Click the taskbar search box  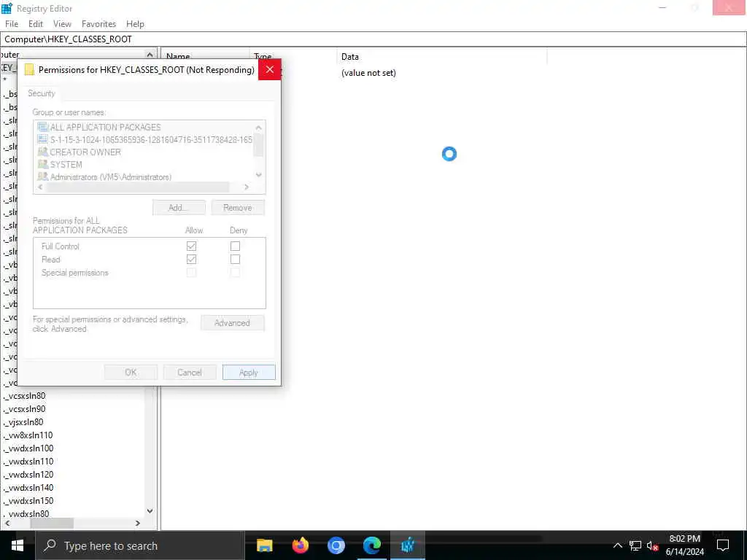tap(140, 545)
